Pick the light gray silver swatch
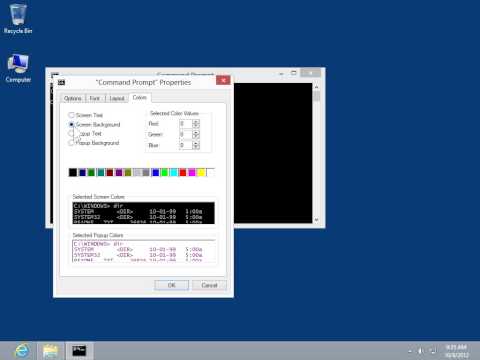 [x=137, y=172]
